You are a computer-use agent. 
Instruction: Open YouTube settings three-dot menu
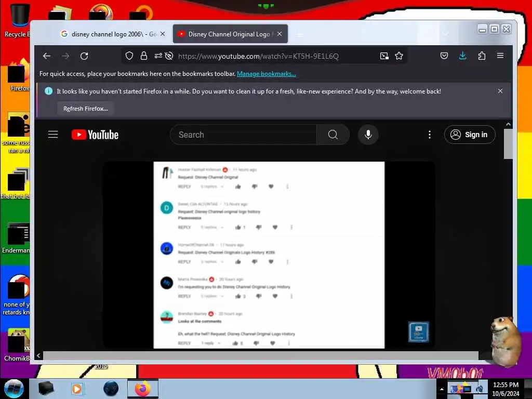(430, 135)
